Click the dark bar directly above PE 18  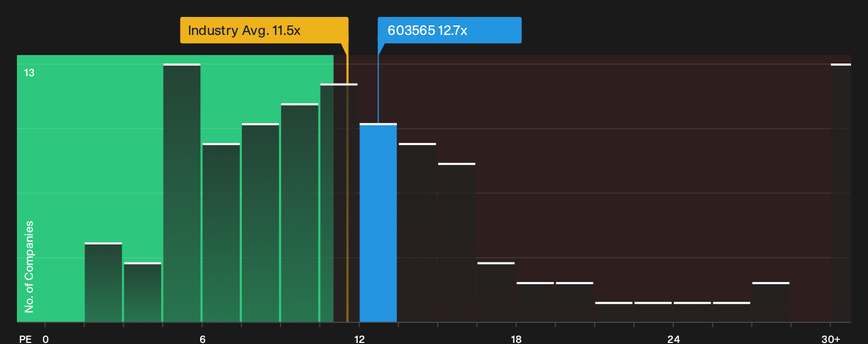(535, 302)
